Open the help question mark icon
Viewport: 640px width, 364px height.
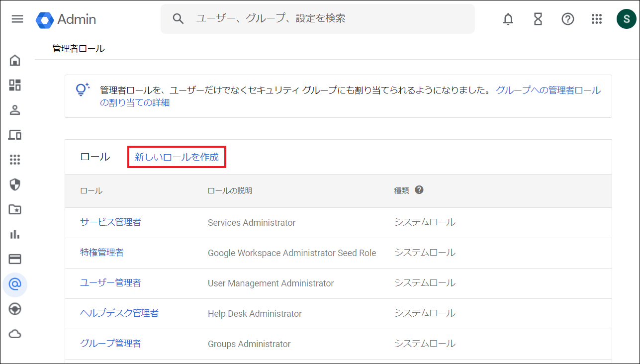click(567, 19)
